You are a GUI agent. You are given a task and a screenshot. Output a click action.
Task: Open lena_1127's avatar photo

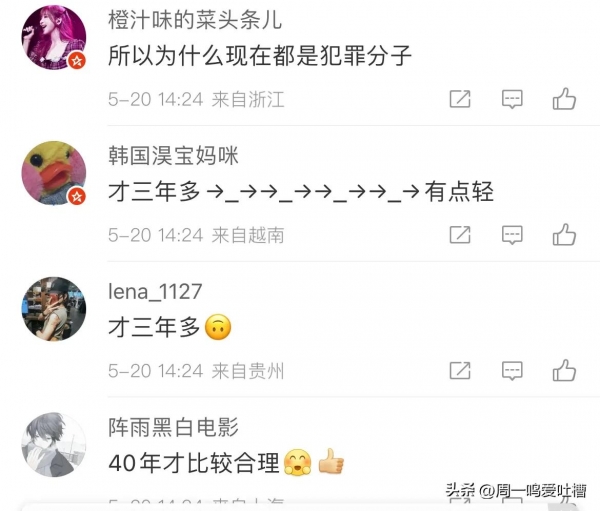pyautogui.click(x=54, y=309)
